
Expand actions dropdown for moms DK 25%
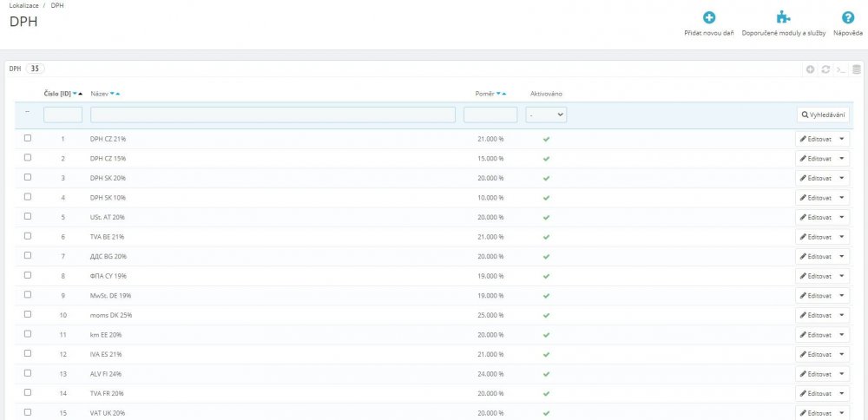842,315
